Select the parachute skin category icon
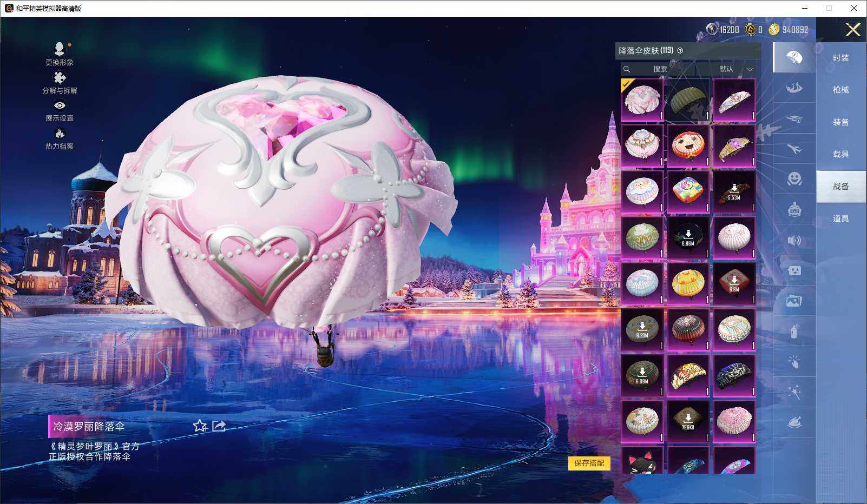The width and height of the screenshot is (867, 504). [x=794, y=58]
